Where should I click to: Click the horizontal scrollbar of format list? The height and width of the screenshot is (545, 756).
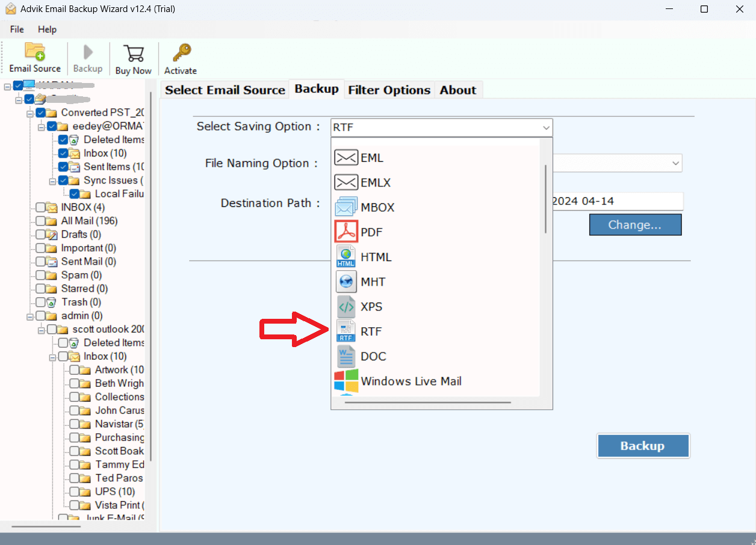[x=428, y=402]
